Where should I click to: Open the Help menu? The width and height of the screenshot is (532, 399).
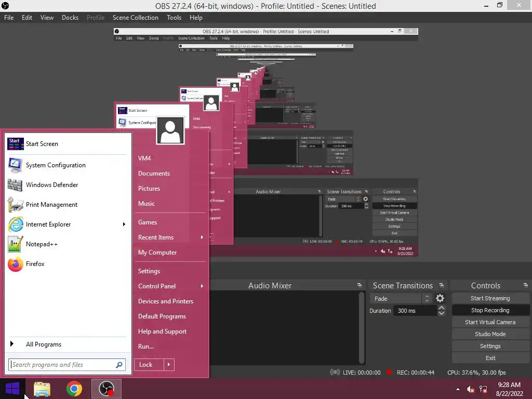pos(196,18)
